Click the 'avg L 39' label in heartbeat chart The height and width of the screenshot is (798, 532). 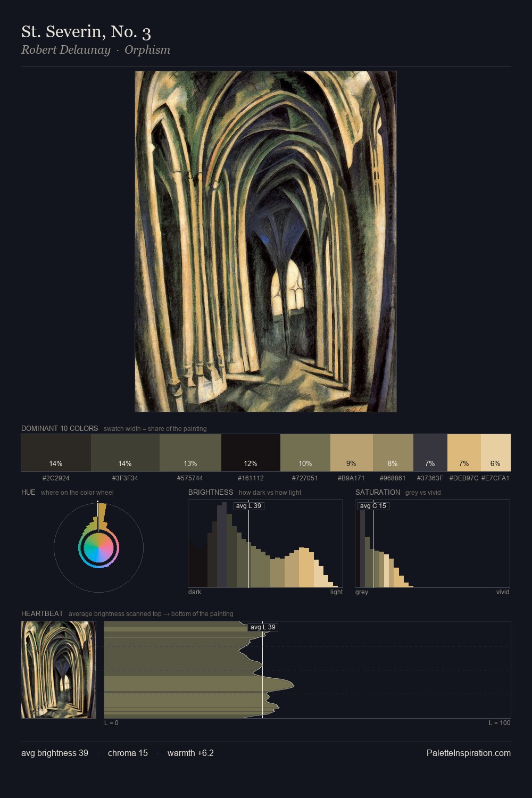coord(263,627)
